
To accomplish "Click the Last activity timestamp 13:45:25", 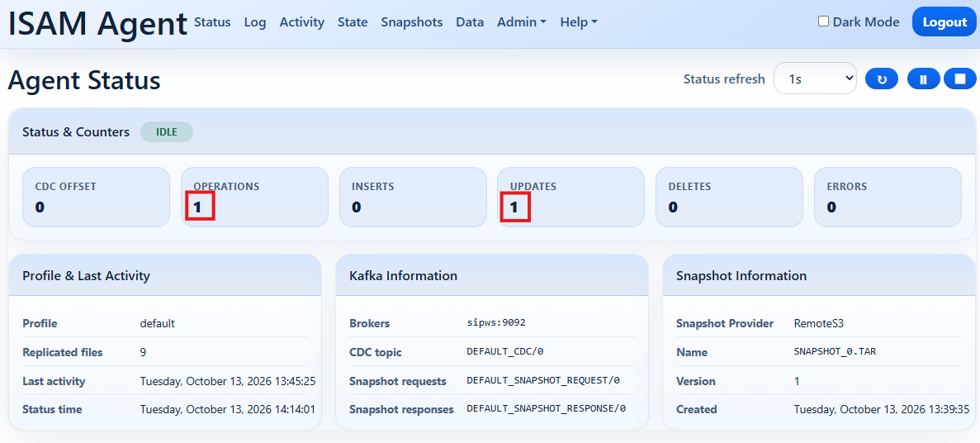I will [228, 381].
